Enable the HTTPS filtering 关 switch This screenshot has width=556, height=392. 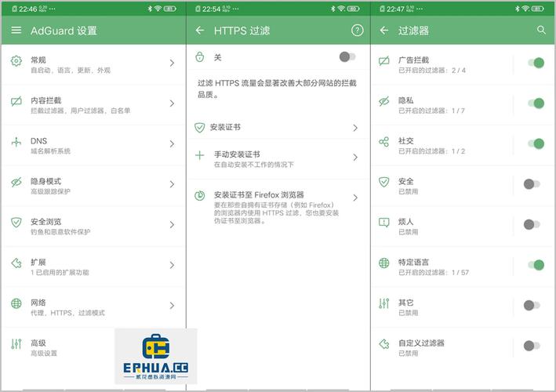coord(347,56)
